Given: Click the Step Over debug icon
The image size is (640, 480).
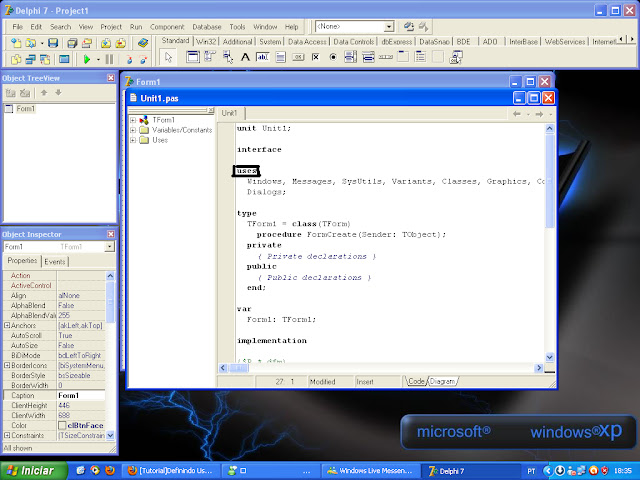Looking at the screenshot, I should [143, 60].
